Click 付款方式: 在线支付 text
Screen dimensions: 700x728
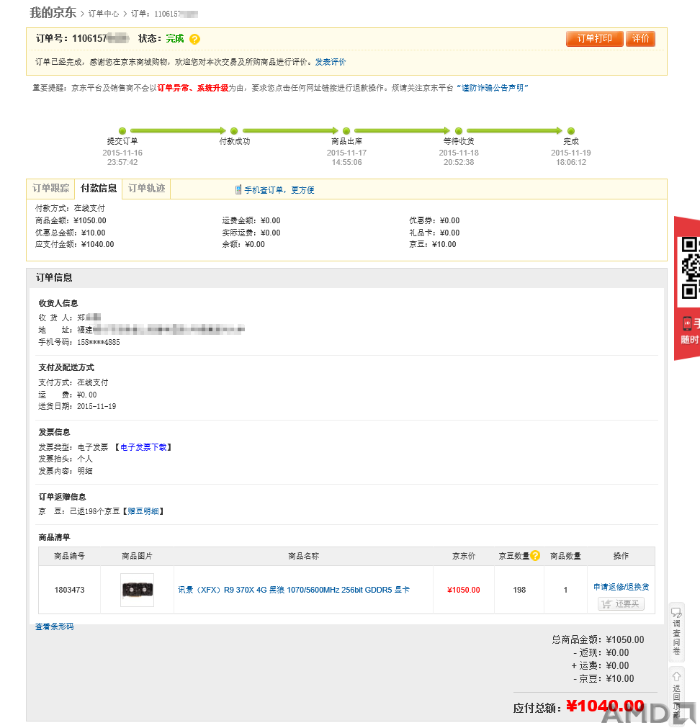[70, 209]
